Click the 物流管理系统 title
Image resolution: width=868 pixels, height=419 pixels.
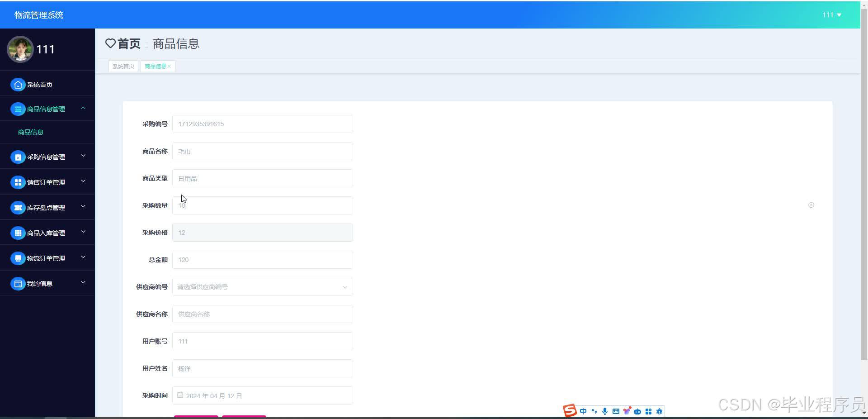(39, 15)
